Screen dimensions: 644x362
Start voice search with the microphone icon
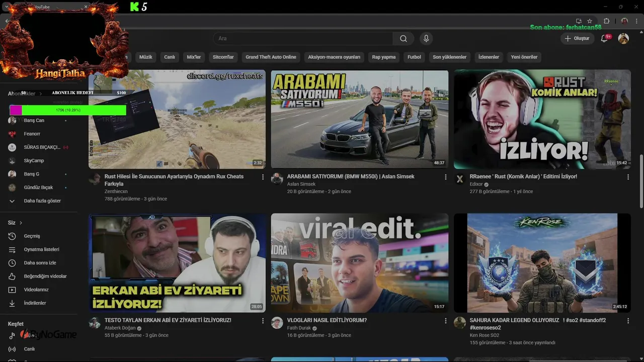426,39
